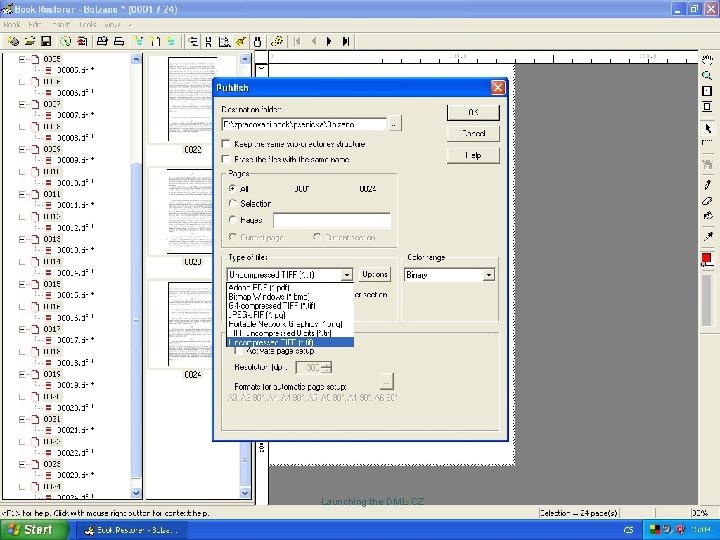Click the fit page width icon in the right toolbar
Viewport: 720px width, 540px height.
click(707, 107)
